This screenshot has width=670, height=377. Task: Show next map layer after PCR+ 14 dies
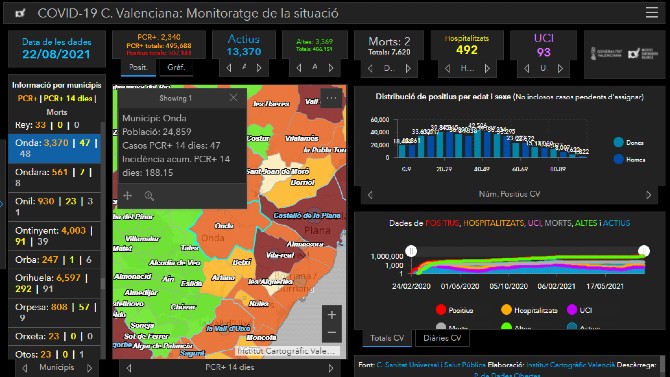click(331, 368)
